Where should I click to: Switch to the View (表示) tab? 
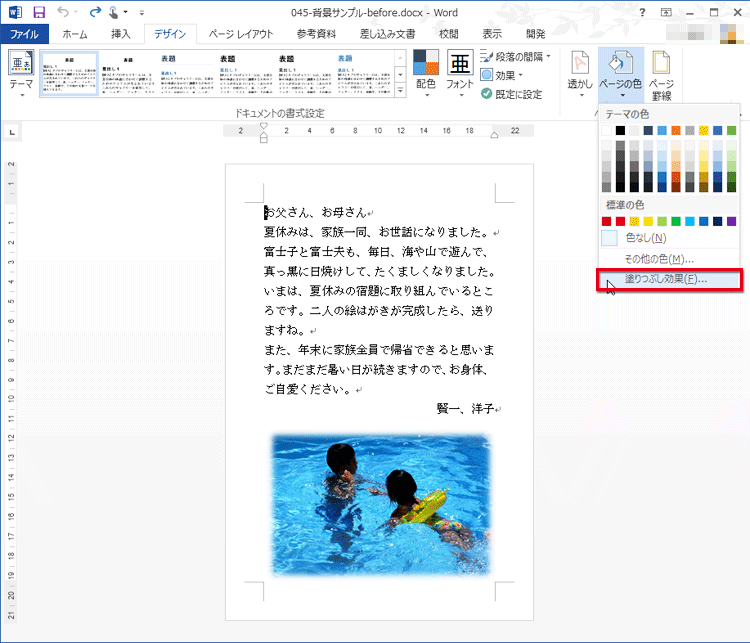pos(492,34)
